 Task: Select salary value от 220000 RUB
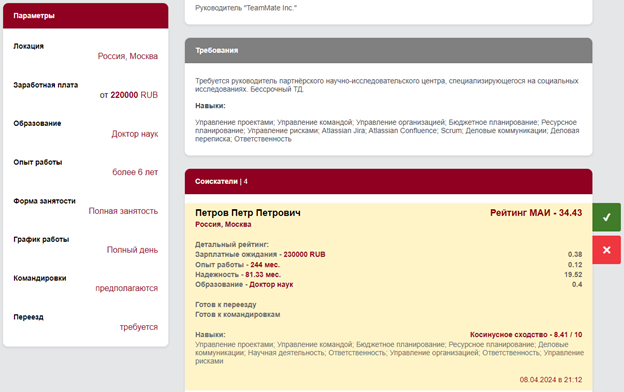click(x=129, y=95)
